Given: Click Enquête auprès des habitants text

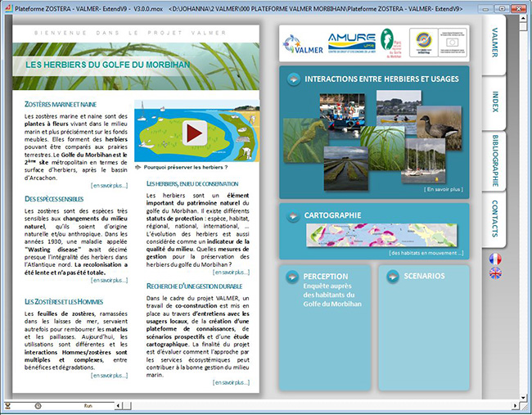Looking at the screenshot, I should pos(332,295).
